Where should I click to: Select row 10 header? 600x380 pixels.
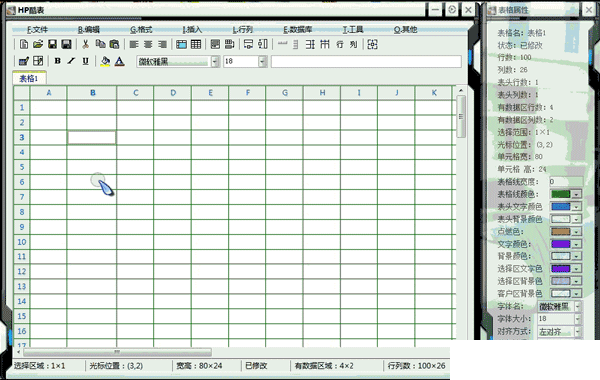pos(22,242)
